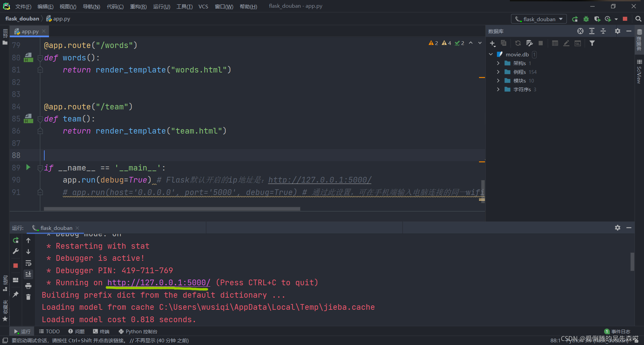
Task: Open the 文件(F) menu
Action: click(23, 7)
